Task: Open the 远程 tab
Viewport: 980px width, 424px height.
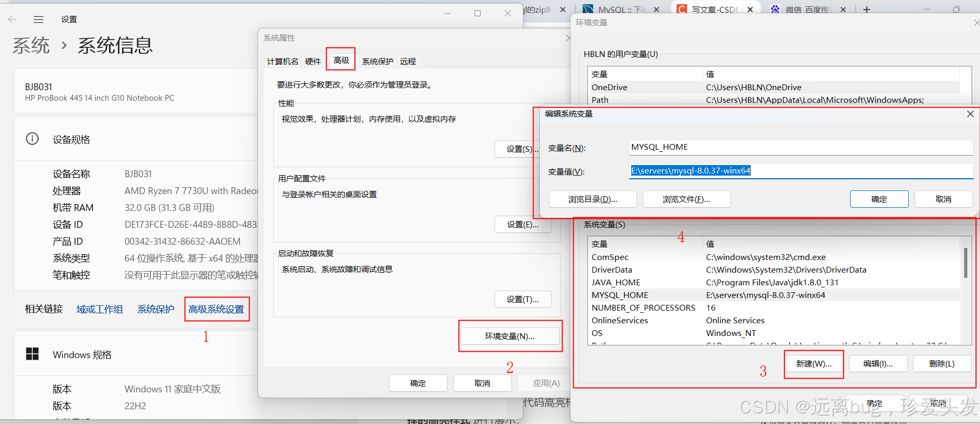Action: pyautogui.click(x=408, y=61)
